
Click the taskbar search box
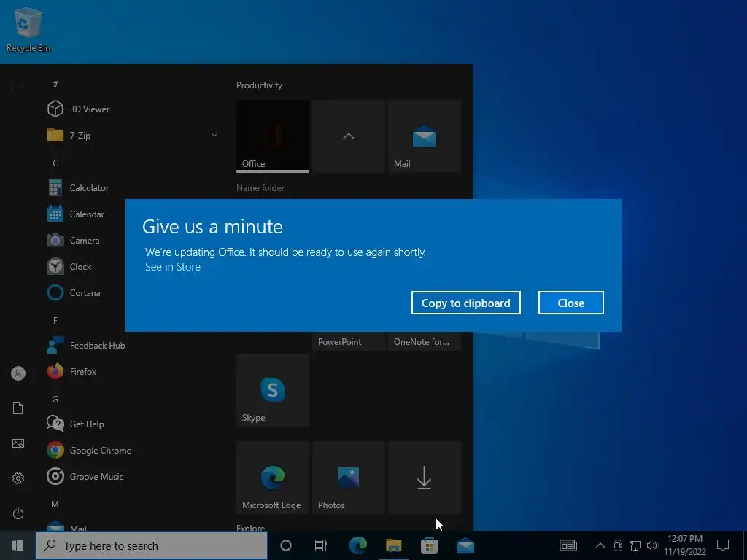pos(152,545)
